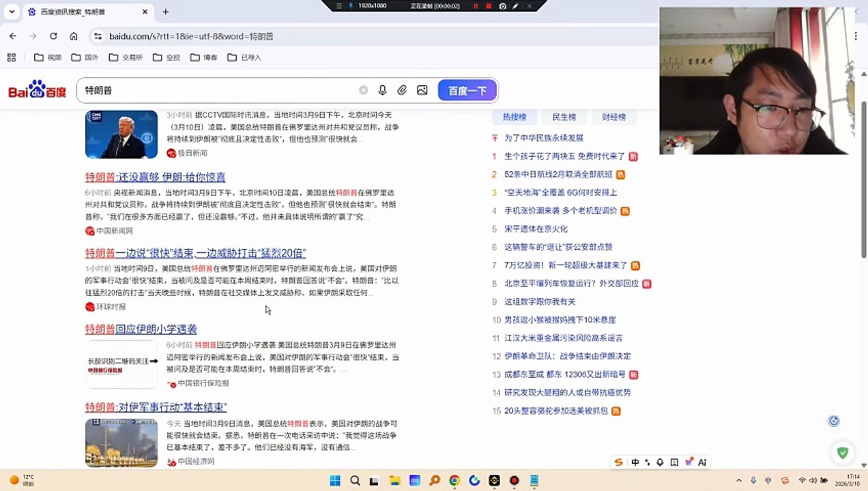This screenshot has height=491, width=868.
Task: Open the 空投 bookmark folder
Action: click(x=167, y=57)
